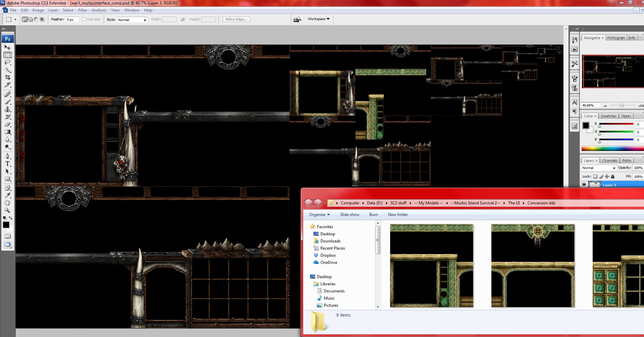This screenshot has width=644, height=337.
Task: Expand Computer arrow in Explorer address bar
Action: point(363,203)
